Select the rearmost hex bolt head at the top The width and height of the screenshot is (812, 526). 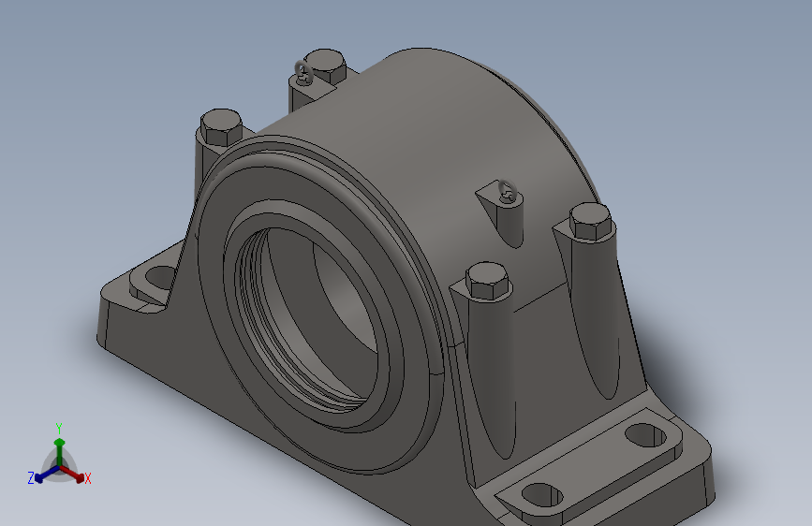coord(325,66)
